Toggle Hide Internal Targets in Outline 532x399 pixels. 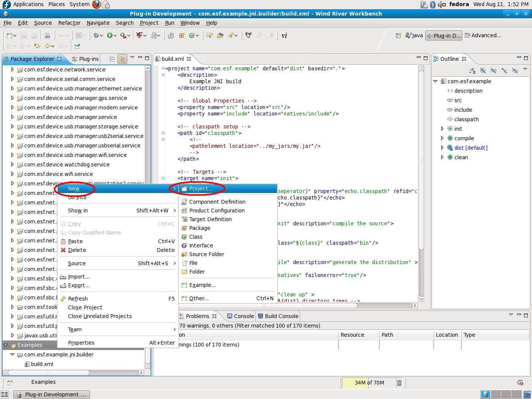[x=483, y=71]
